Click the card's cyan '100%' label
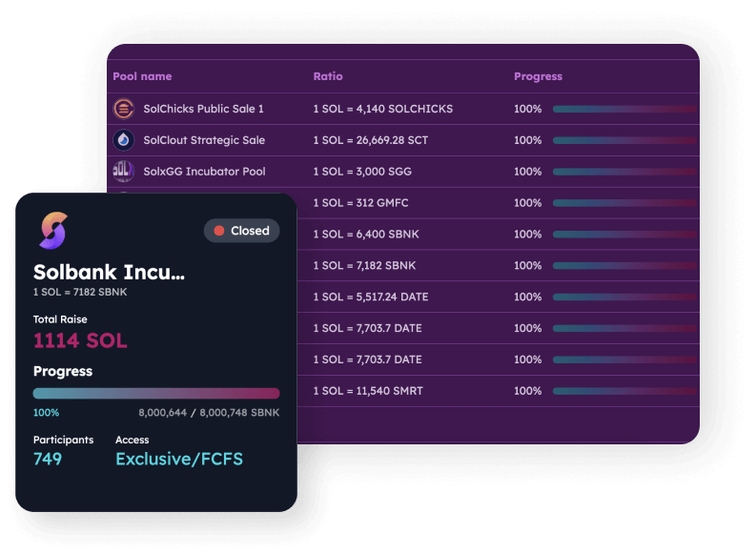The width and height of the screenshot is (756, 554). [47, 413]
